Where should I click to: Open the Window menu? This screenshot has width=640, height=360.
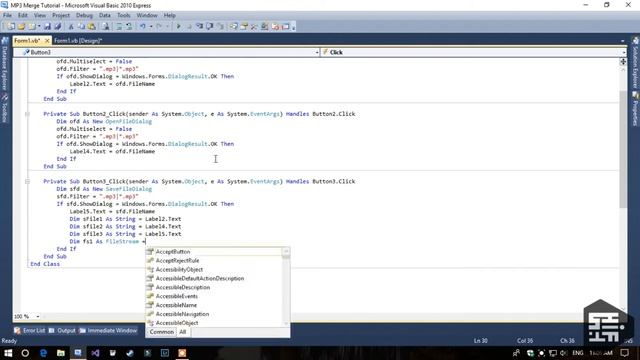pyautogui.click(x=147, y=15)
